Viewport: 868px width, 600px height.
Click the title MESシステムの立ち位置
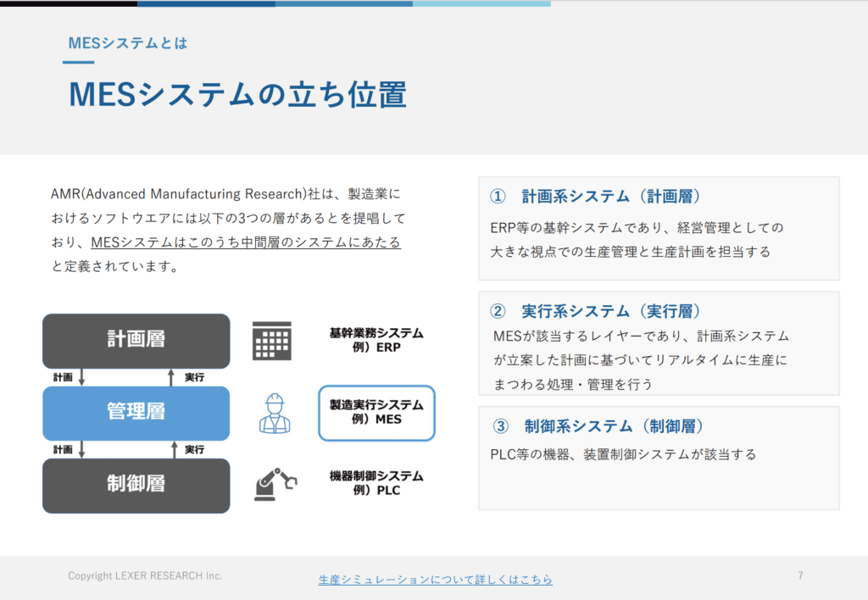[x=238, y=94]
